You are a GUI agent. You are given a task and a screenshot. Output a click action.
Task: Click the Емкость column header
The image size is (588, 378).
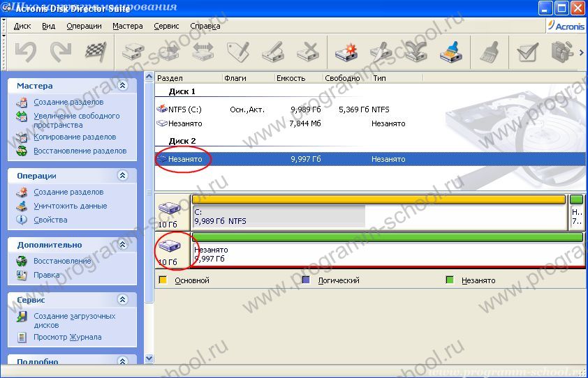coord(298,78)
